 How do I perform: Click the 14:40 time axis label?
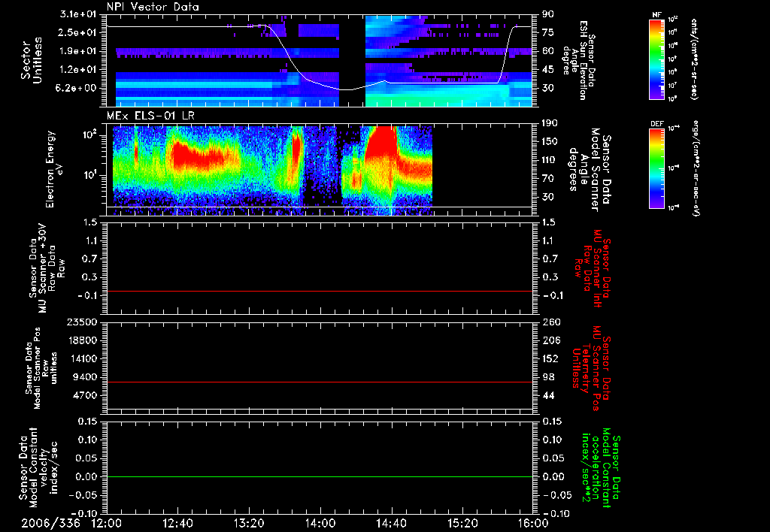[391, 523]
